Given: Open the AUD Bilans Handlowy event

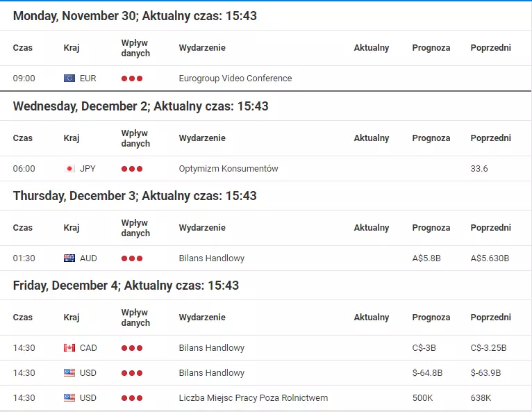Looking at the screenshot, I should pos(211,258).
